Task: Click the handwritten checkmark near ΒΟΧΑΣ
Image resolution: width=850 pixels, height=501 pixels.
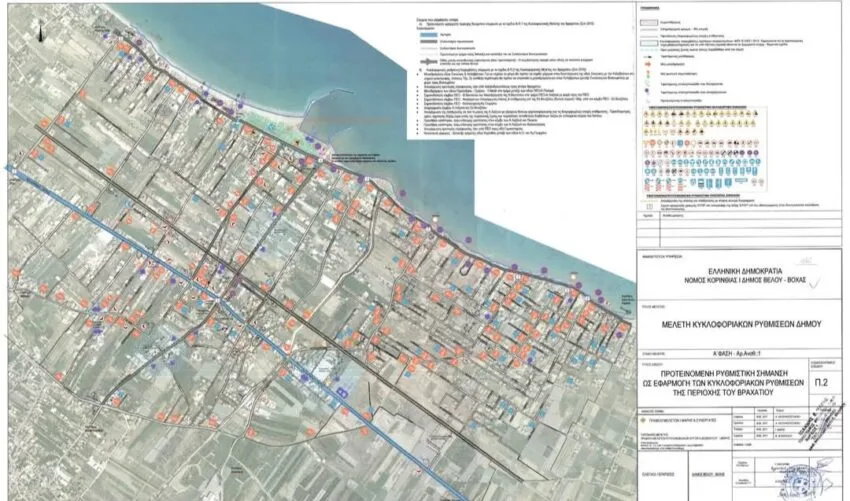Action: coord(814,281)
